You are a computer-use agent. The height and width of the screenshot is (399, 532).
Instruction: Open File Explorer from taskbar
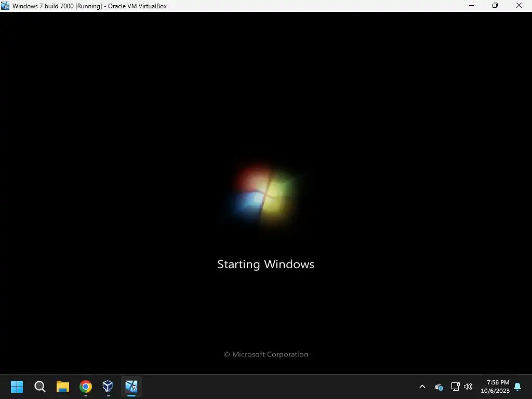[63, 387]
